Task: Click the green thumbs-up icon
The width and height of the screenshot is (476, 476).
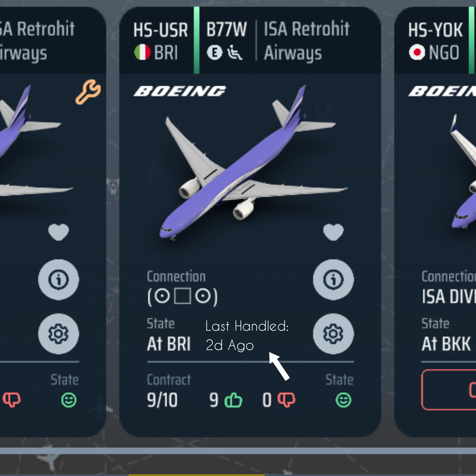Action: (233, 400)
